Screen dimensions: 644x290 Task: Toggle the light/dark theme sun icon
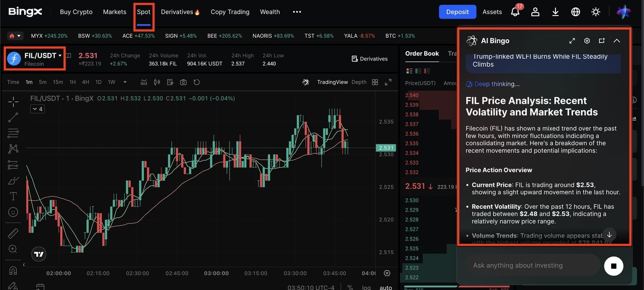pos(596,12)
